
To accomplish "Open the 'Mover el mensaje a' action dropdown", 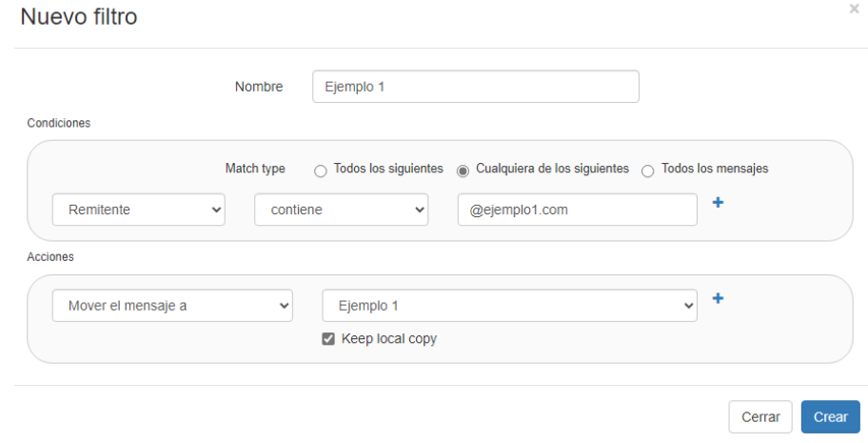I will click(172, 306).
